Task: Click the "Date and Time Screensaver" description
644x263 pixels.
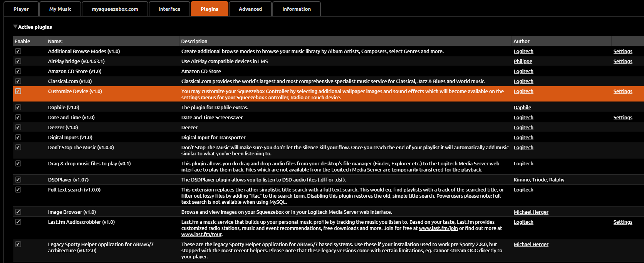Action: click(212, 117)
